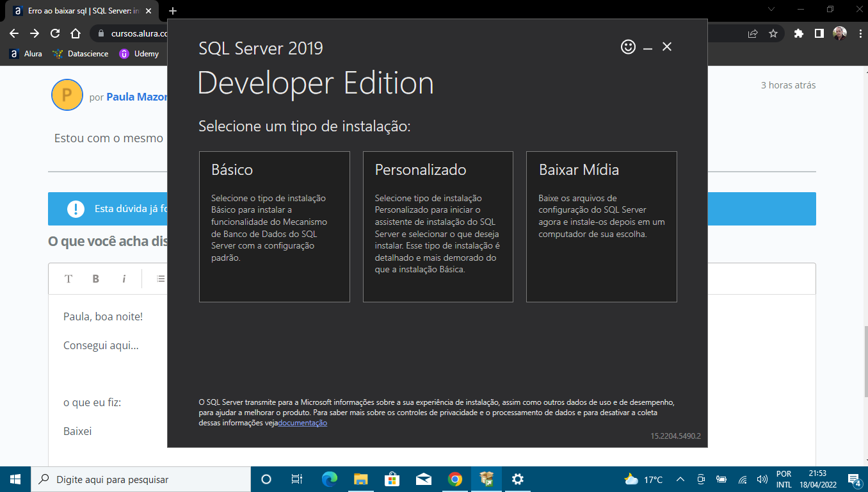Send feedback with the smiley face icon
Image resolution: width=868 pixels, height=492 pixels.
tap(628, 47)
